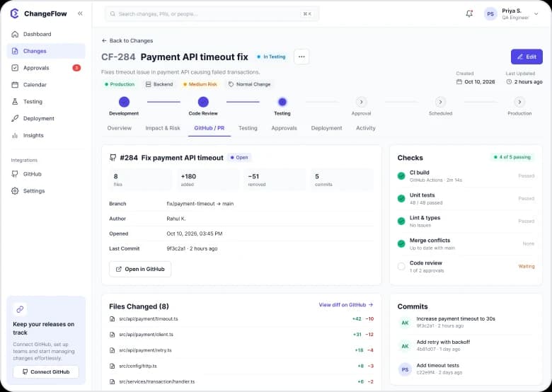Click the Edit button
This screenshot has width=552, height=392.
(x=527, y=57)
